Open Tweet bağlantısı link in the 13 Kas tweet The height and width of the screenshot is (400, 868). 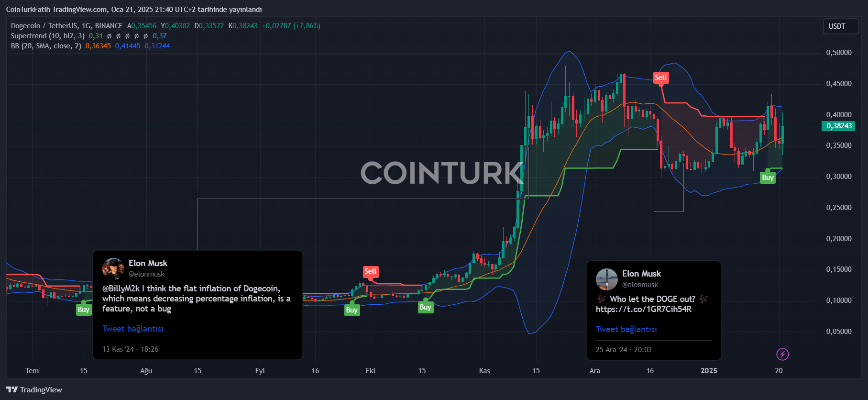[132, 329]
